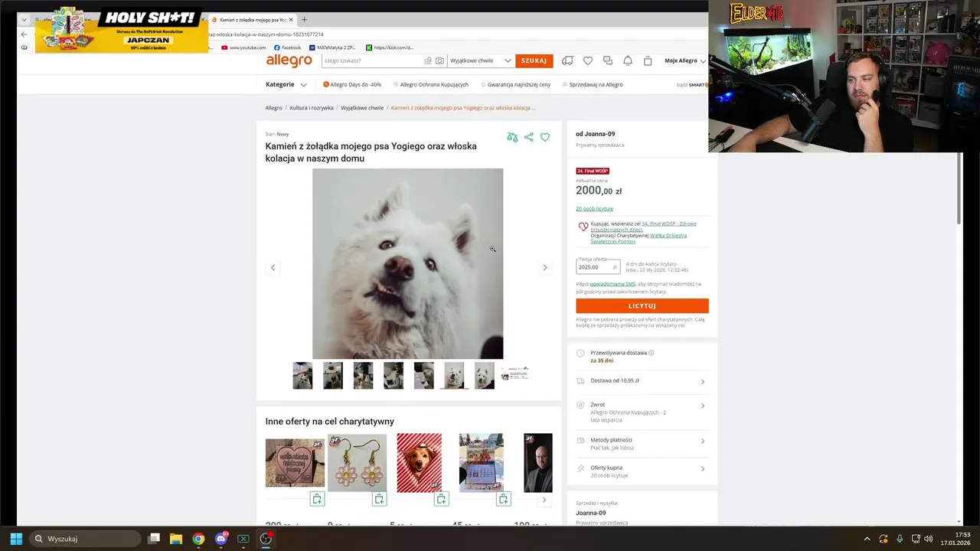Screen dimensions: 980x551
Task: Expand the Zwrot section
Action: click(x=642, y=412)
